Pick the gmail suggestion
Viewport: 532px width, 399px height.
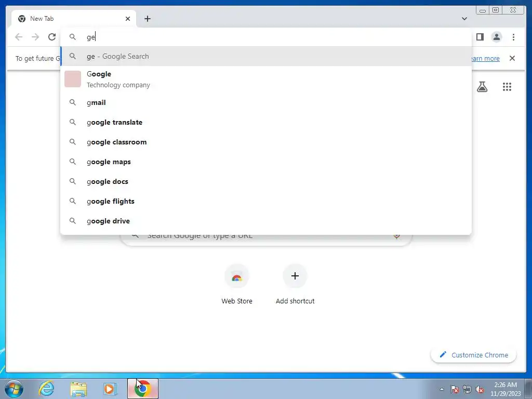(x=266, y=102)
